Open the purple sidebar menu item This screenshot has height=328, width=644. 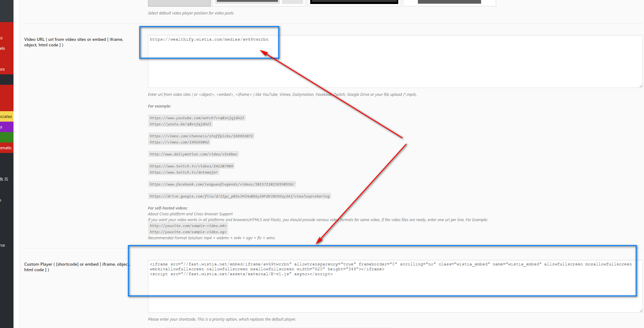[x=6, y=127]
